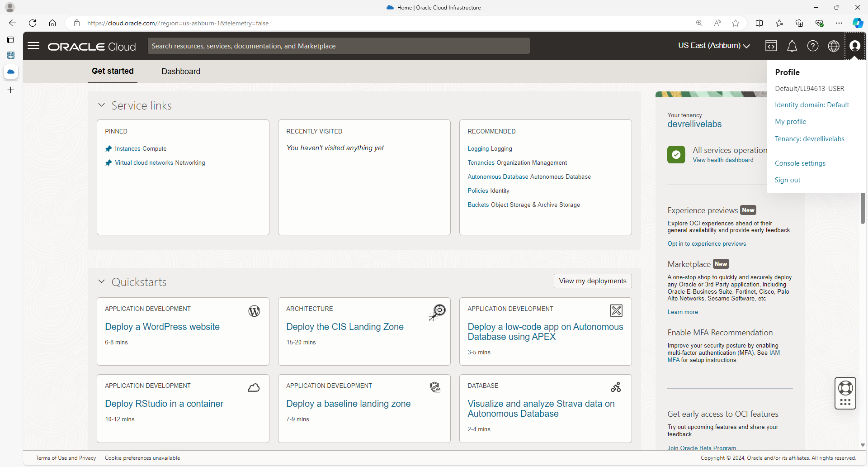
Task: Open the help question mark icon
Action: 812,46
